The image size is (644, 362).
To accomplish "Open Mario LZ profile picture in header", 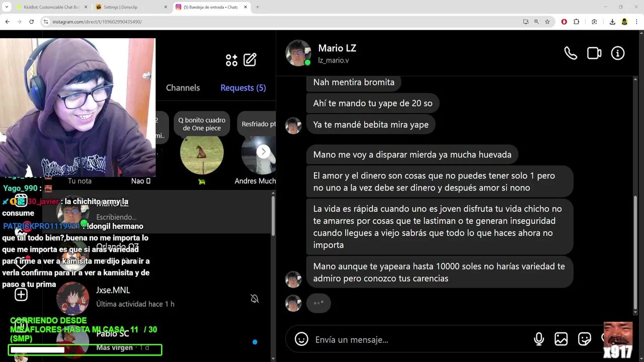I will (x=298, y=53).
